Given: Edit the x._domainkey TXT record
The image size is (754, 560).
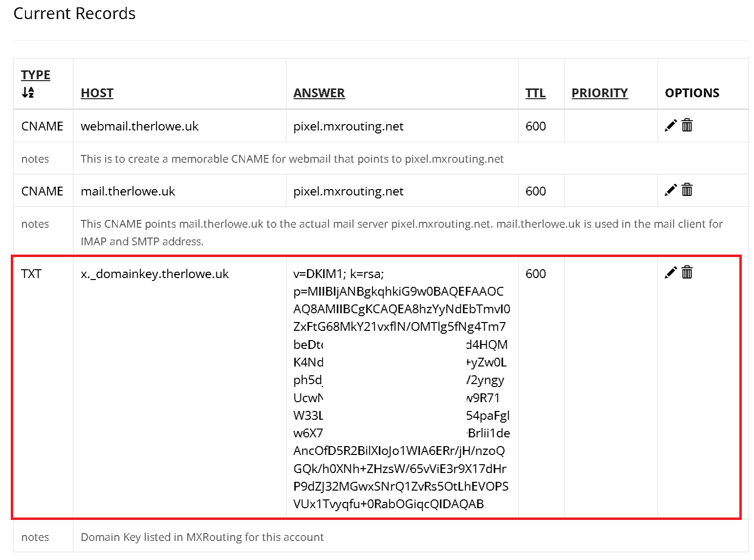Looking at the screenshot, I should pos(670,273).
